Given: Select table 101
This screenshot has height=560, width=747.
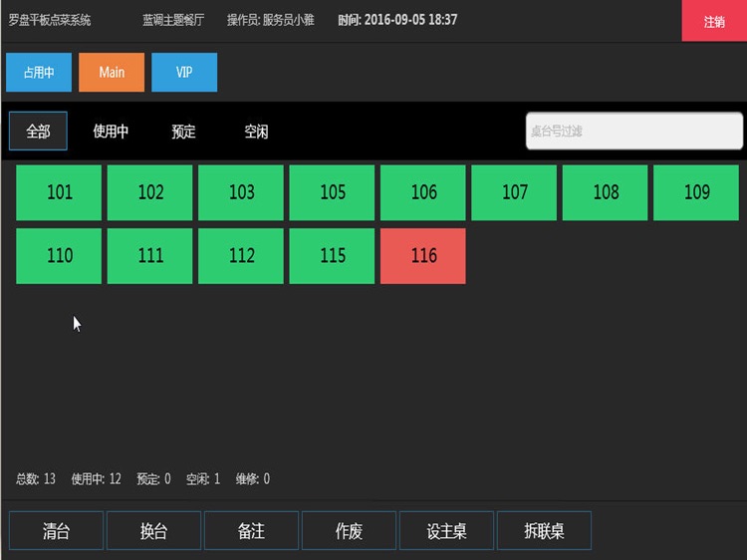Looking at the screenshot, I should 59,192.
